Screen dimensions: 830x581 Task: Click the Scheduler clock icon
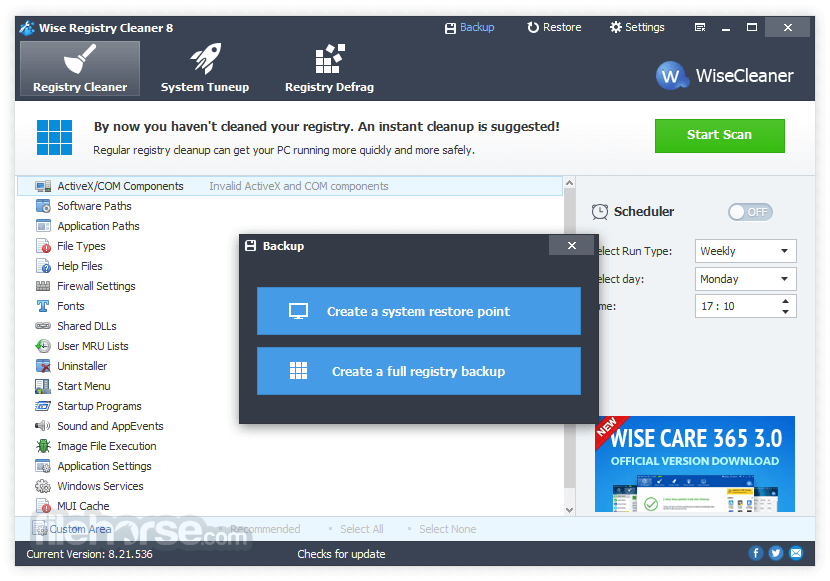click(600, 212)
